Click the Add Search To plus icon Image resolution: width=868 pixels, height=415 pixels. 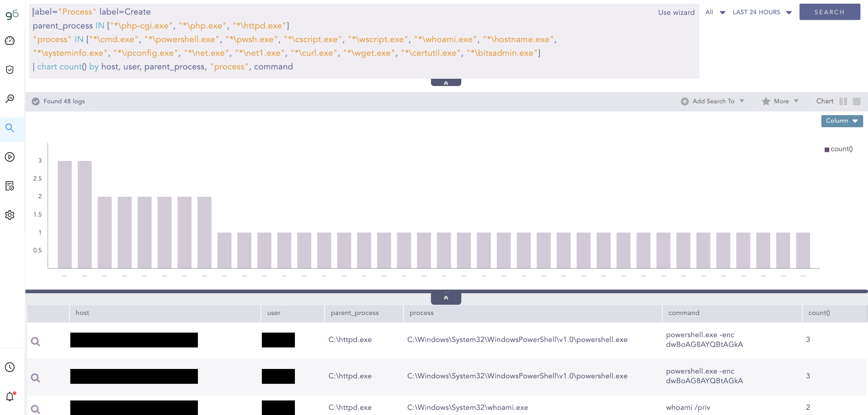point(685,101)
